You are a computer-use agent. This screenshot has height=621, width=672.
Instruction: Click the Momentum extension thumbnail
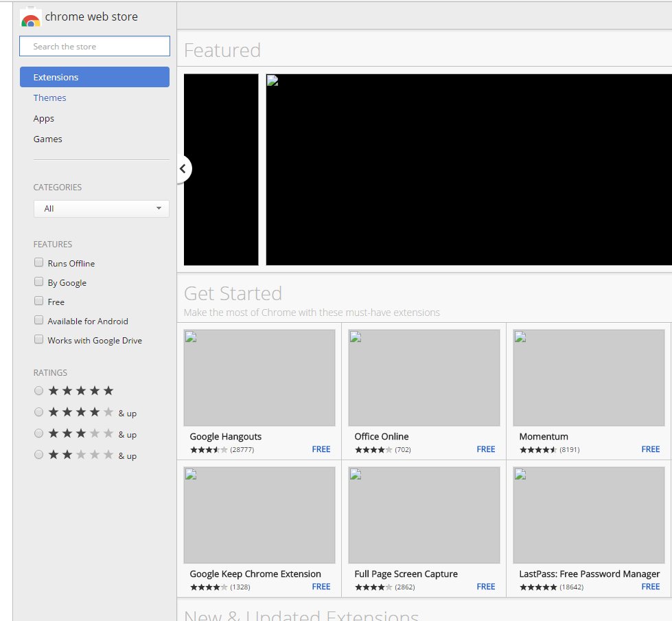pos(589,378)
